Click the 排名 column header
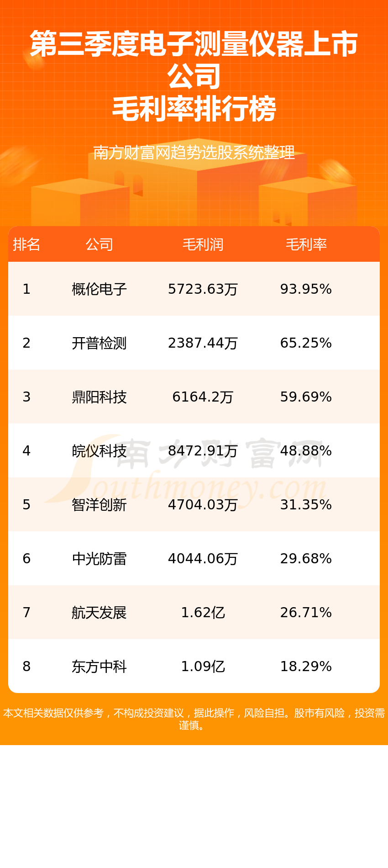The width and height of the screenshot is (388, 868). (26, 244)
